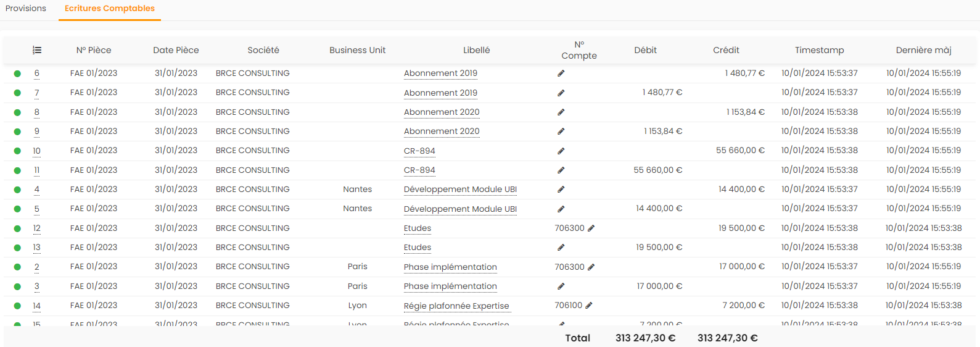Click the Business Unit column header
This screenshot has height=347, width=980.
point(357,50)
